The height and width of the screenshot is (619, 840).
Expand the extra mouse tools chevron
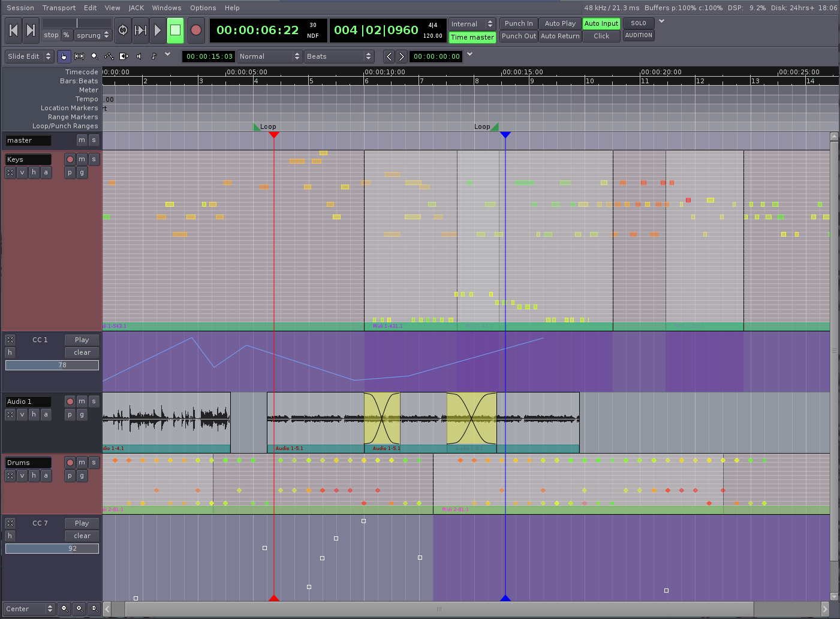(168, 55)
